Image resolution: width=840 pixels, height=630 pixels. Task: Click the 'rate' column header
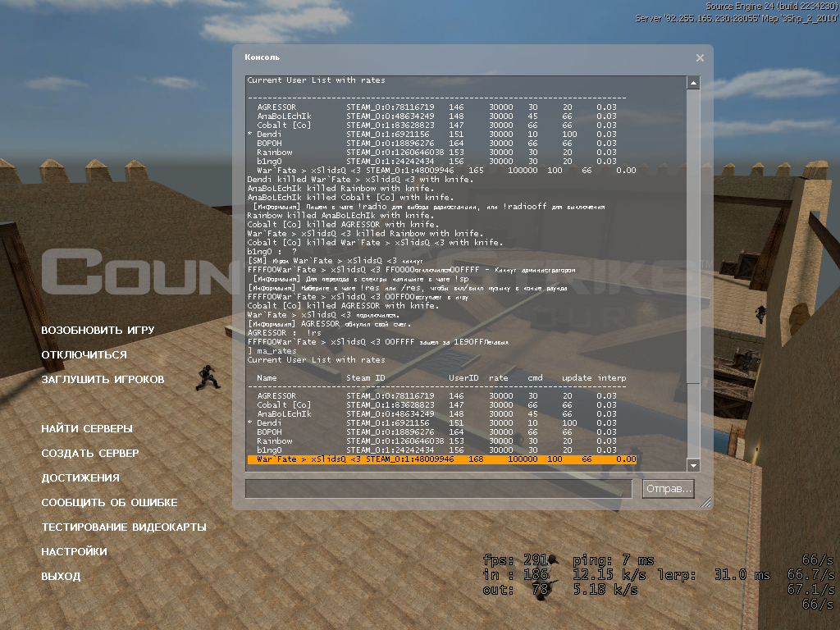pyautogui.click(x=499, y=378)
